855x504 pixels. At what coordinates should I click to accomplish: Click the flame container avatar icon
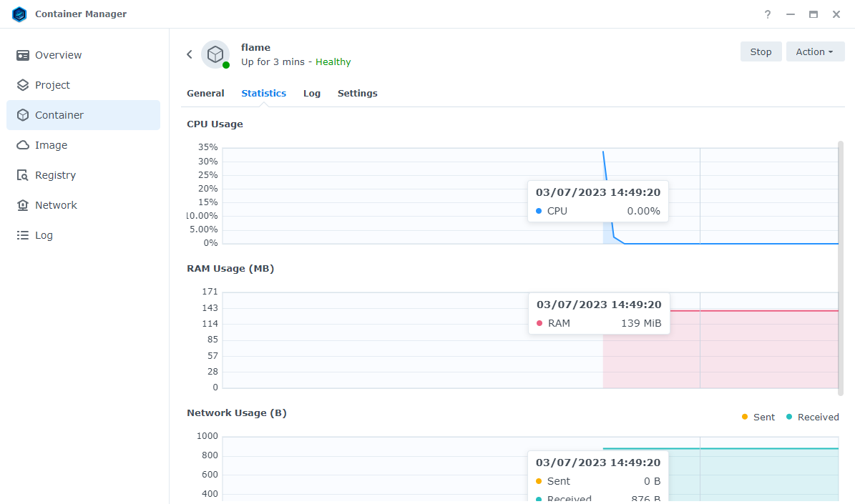pos(215,54)
